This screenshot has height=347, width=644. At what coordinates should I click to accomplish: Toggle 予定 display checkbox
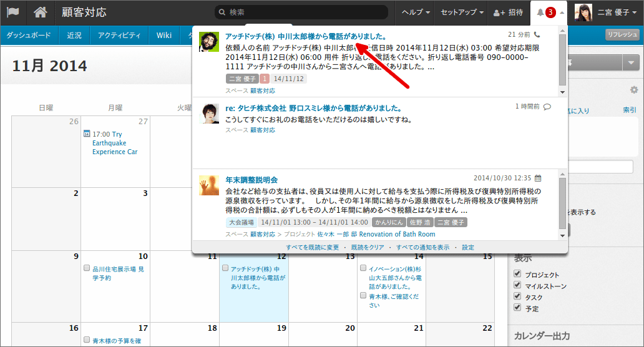click(x=517, y=307)
